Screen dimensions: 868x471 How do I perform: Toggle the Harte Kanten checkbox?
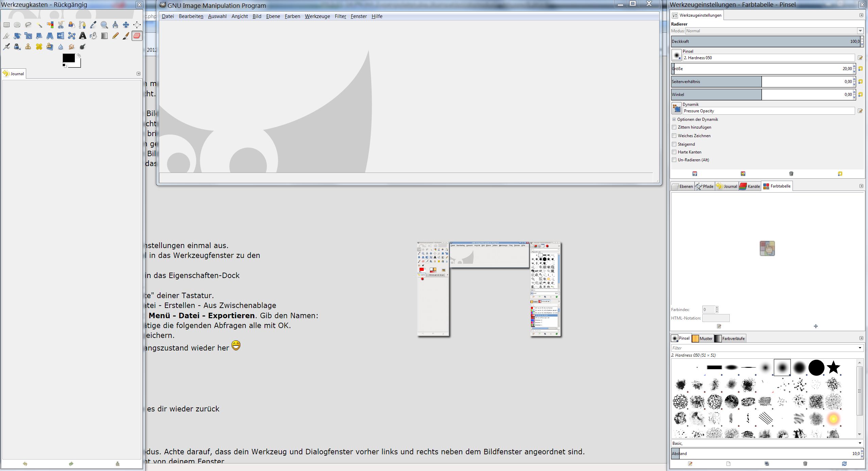click(674, 152)
